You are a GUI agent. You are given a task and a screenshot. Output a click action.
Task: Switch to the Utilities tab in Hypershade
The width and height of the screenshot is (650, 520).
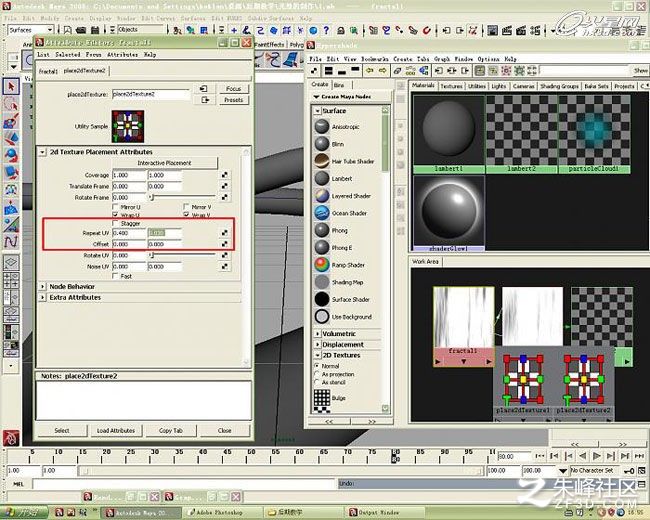(477, 86)
